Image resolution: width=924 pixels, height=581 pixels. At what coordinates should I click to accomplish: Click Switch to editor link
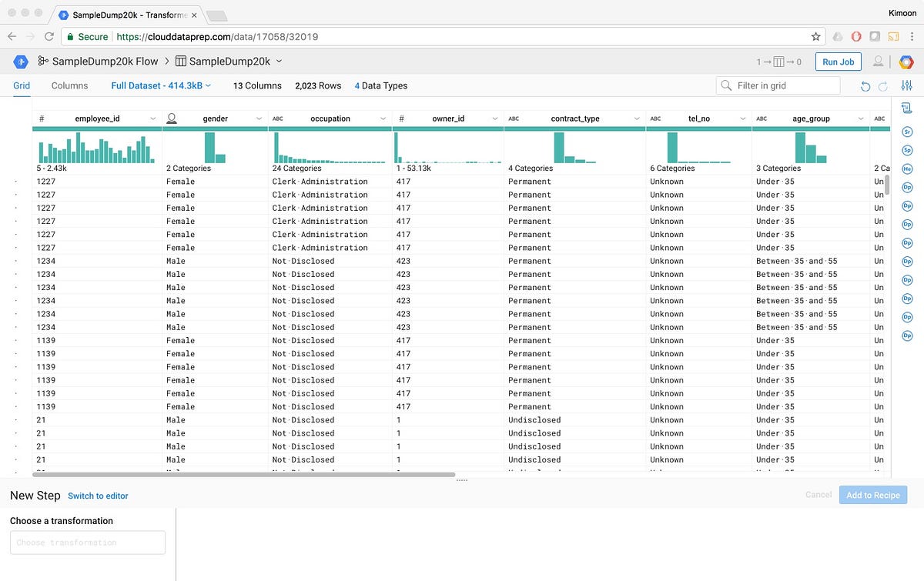click(98, 496)
